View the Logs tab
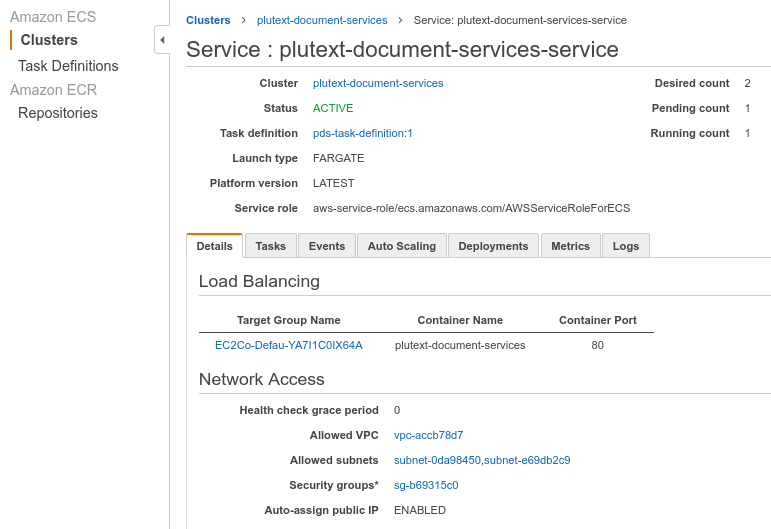Screen dimensions: 771x529 click(x=626, y=246)
